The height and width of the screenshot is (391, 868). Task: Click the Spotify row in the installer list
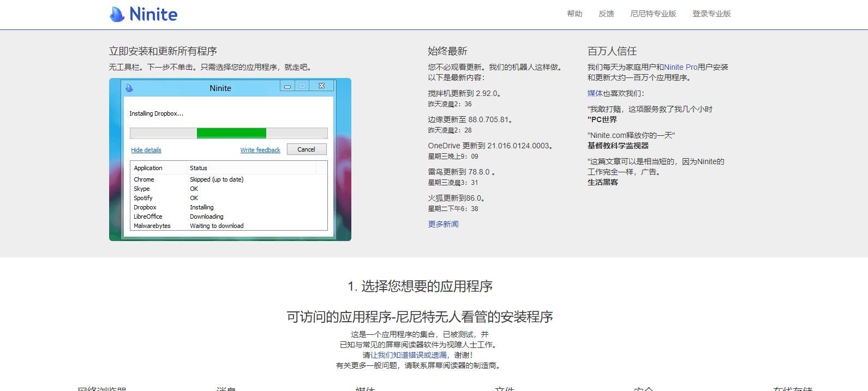click(x=229, y=198)
